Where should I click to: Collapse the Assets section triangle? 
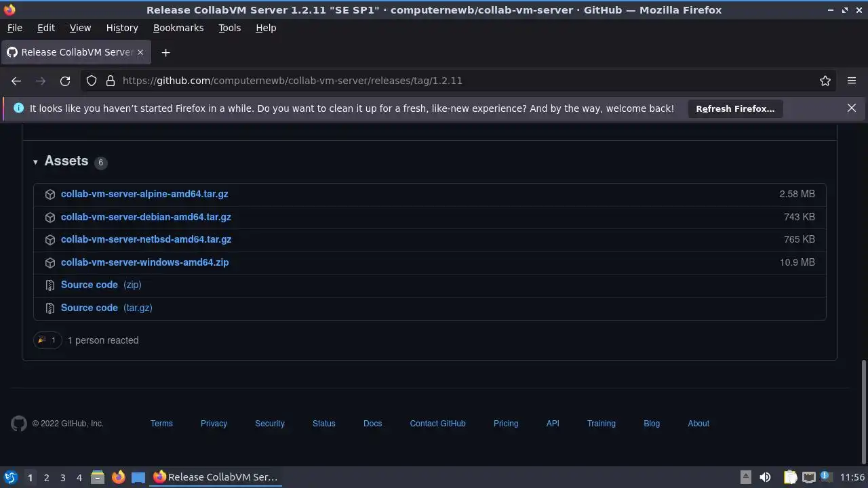coord(35,162)
